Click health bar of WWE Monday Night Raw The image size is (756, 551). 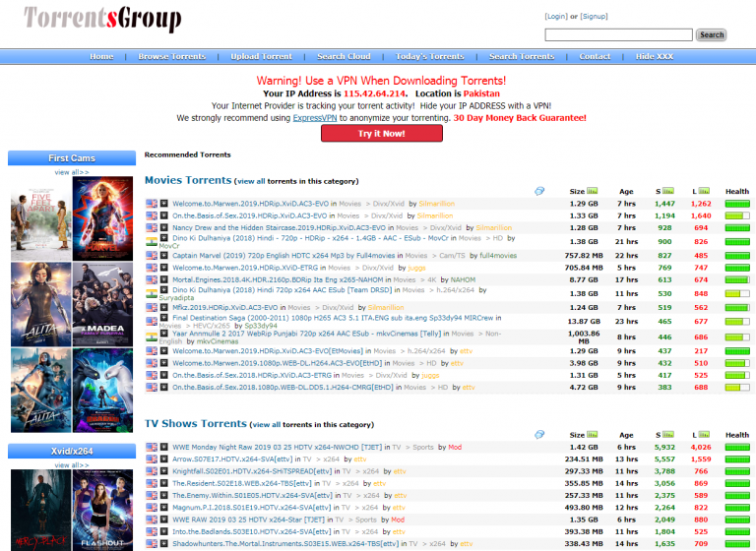coord(737,448)
